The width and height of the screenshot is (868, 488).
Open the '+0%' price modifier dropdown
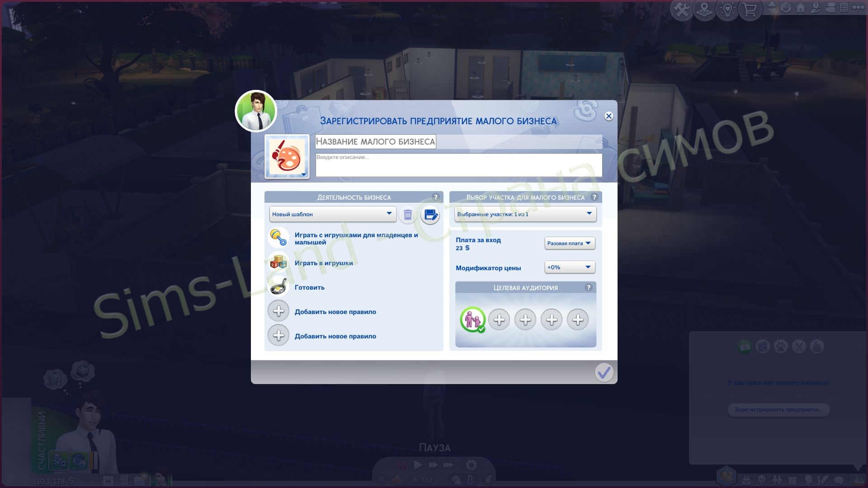tap(570, 267)
